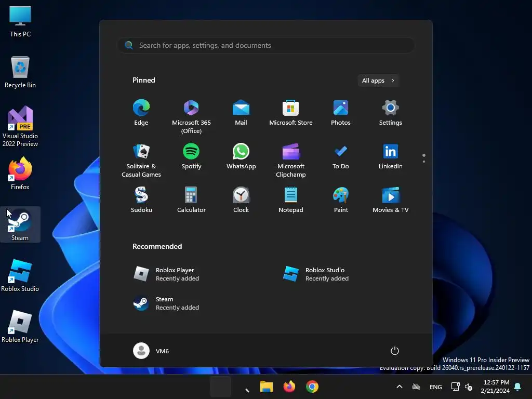The height and width of the screenshot is (399, 532).
Task: Open Google Chrome from the taskbar
Action: tap(312, 387)
